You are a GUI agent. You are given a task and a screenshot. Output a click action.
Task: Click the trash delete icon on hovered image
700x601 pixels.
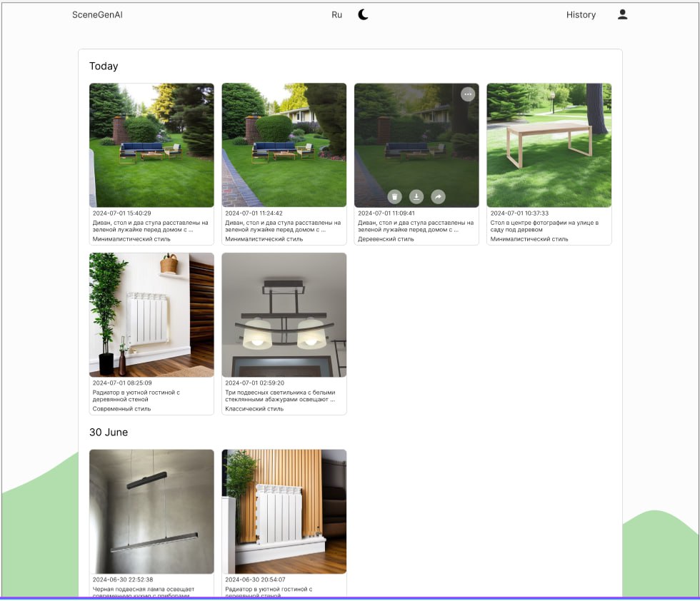click(394, 196)
